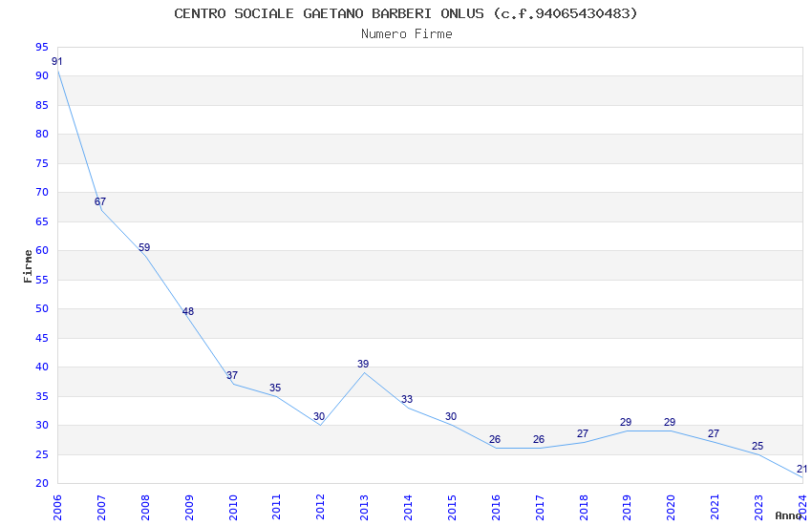Click the y-axis tick value 40
Screen dimensions: 812x525
click(42, 367)
